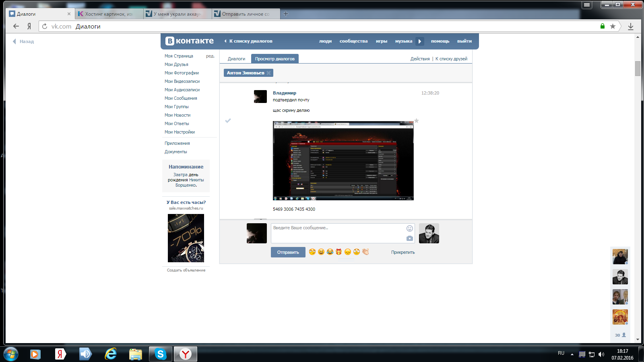Viewport: 644px width, 362px height.
Task: Insert the smirking emoji next to Отправить
Action: [x=312, y=252]
